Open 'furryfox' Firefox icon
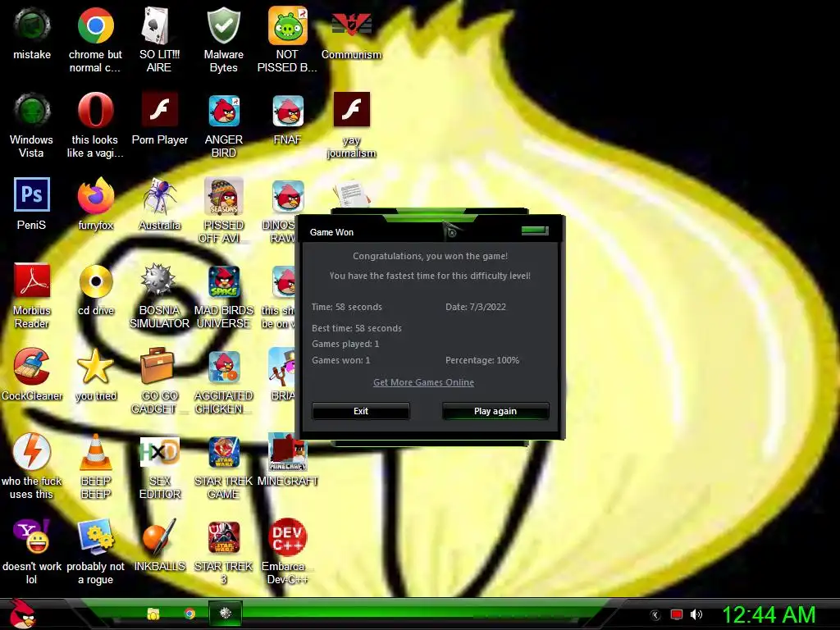This screenshot has height=630, width=840. point(95,195)
